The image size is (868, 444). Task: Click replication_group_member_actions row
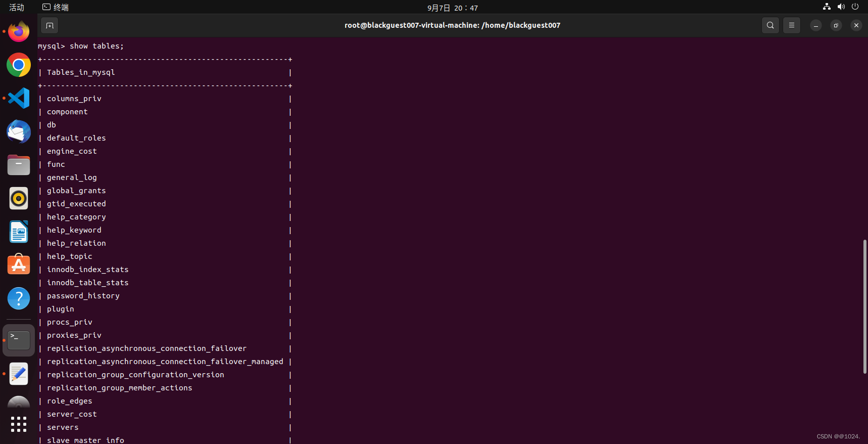click(165, 388)
